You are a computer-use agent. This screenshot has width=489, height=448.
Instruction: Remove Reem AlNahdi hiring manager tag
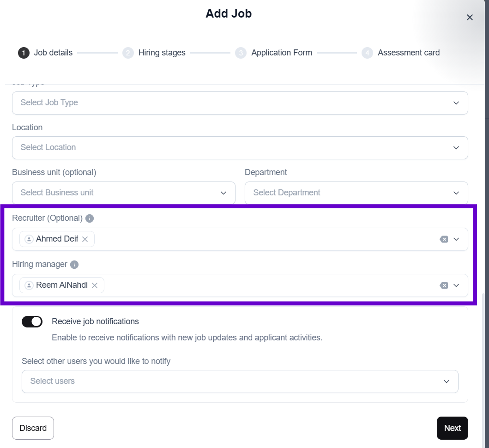coord(95,285)
